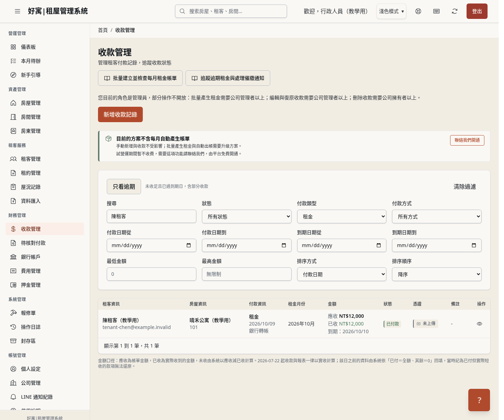Click the 操作日誌 history icon
Viewport: 504px width, 420px height.
click(13, 327)
